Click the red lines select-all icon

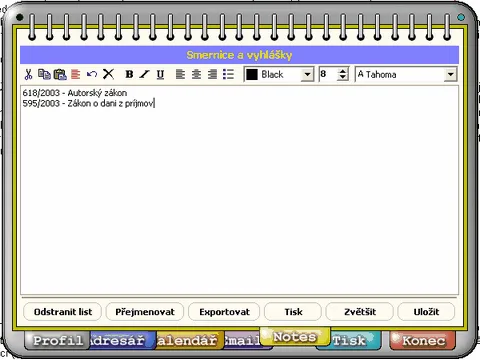[76, 74]
